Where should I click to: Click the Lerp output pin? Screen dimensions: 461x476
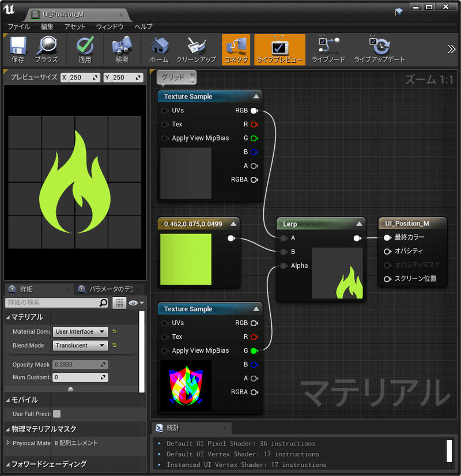pyautogui.click(x=357, y=239)
